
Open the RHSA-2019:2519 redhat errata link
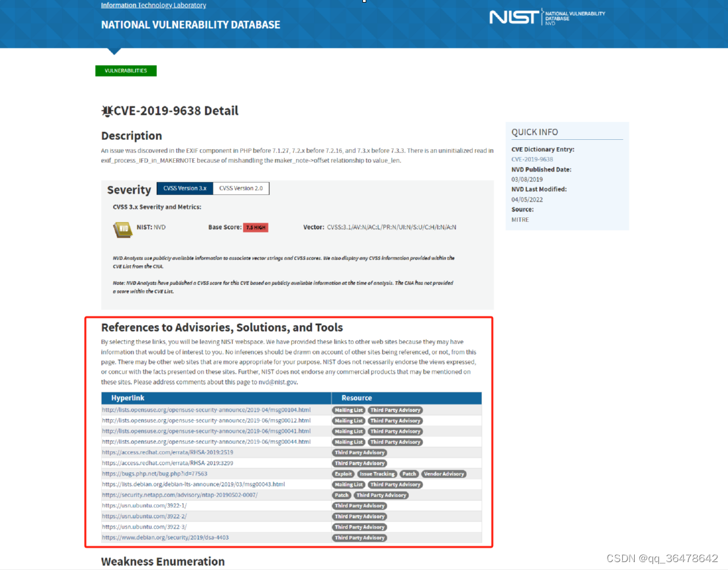coord(167,452)
